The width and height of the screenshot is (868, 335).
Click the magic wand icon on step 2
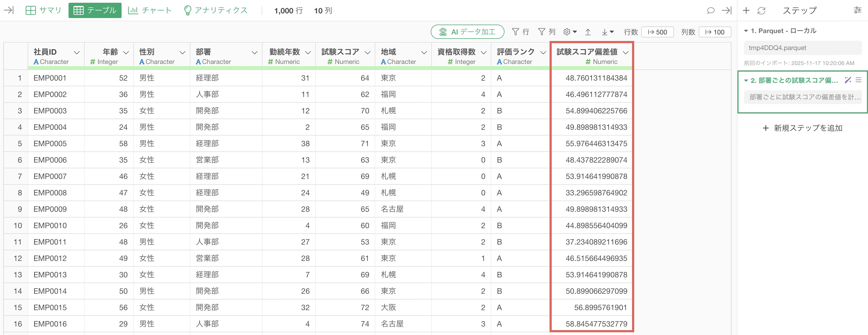point(848,80)
